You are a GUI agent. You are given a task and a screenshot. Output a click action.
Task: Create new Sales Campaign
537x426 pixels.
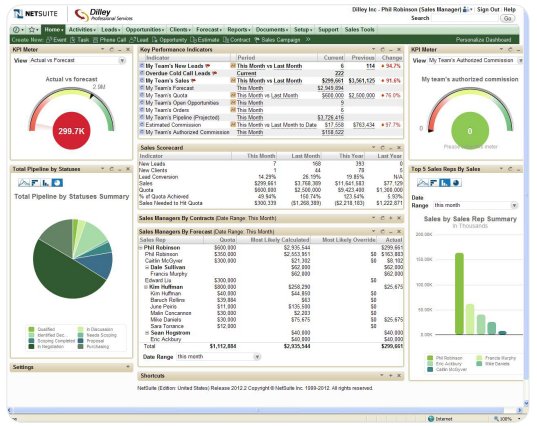(277, 40)
